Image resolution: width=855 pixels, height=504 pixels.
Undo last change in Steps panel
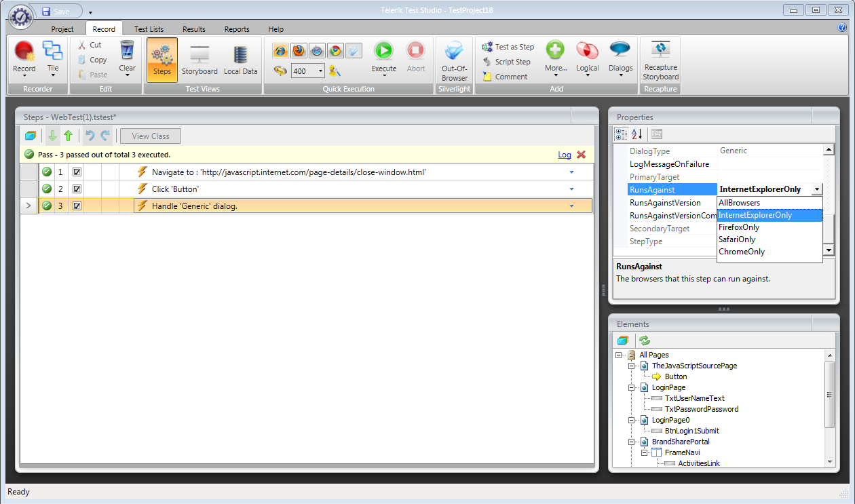click(x=90, y=136)
